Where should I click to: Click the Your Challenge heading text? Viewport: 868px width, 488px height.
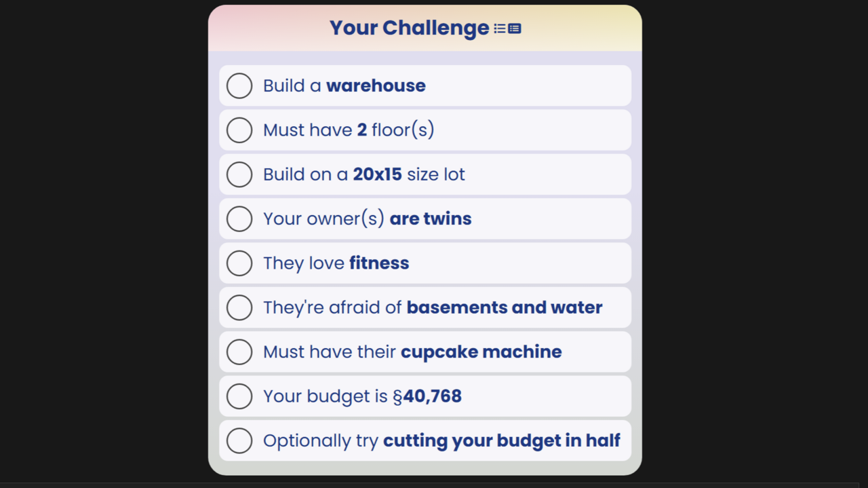coord(410,28)
